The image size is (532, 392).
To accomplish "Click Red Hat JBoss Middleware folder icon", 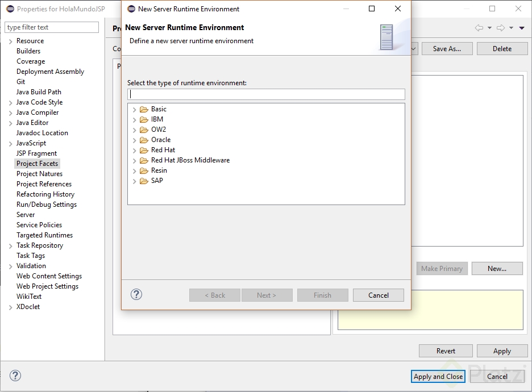I will 144,160.
